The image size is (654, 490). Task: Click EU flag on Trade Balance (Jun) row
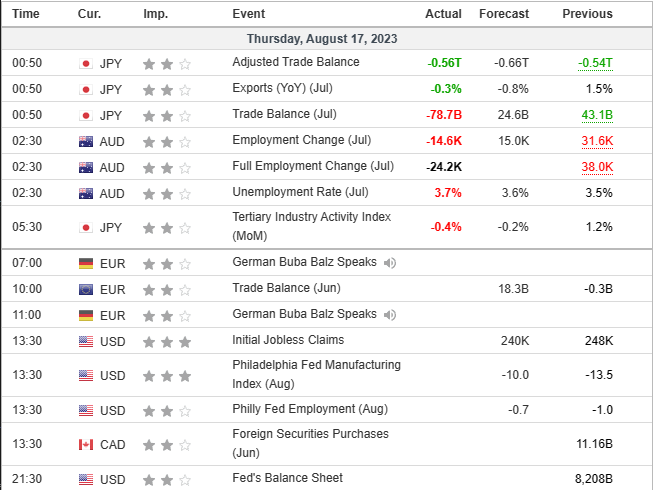click(x=85, y=289)
